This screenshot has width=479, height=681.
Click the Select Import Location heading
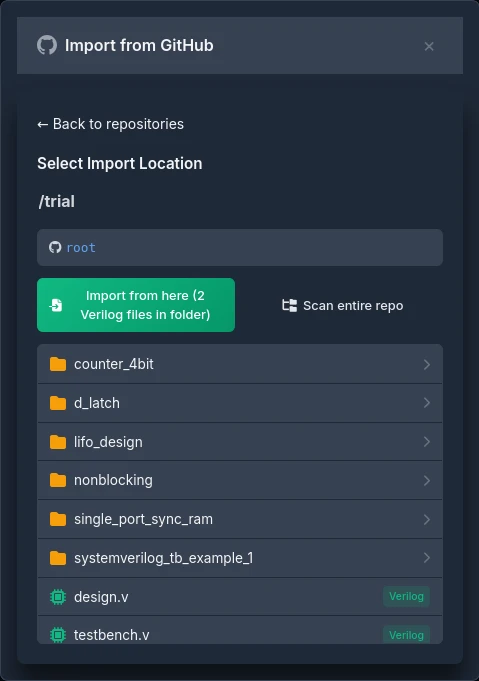pyautogui.click(x=120, y=164)
